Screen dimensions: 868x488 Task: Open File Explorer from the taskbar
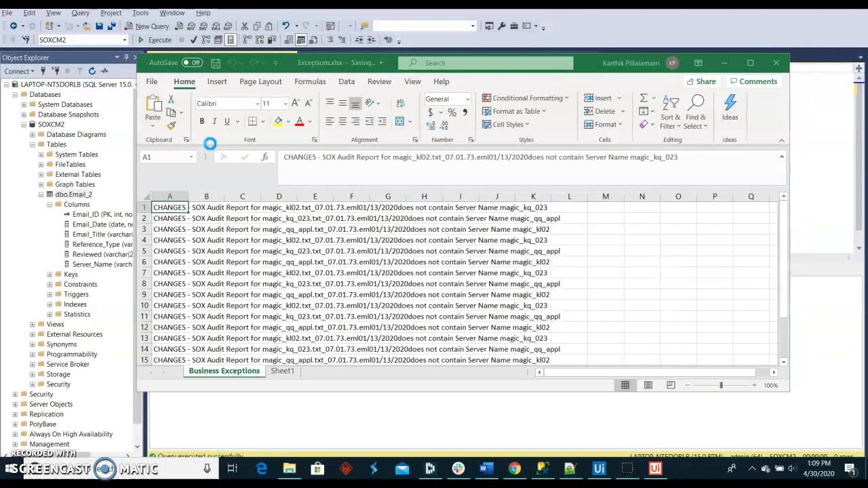pos(290,468)
